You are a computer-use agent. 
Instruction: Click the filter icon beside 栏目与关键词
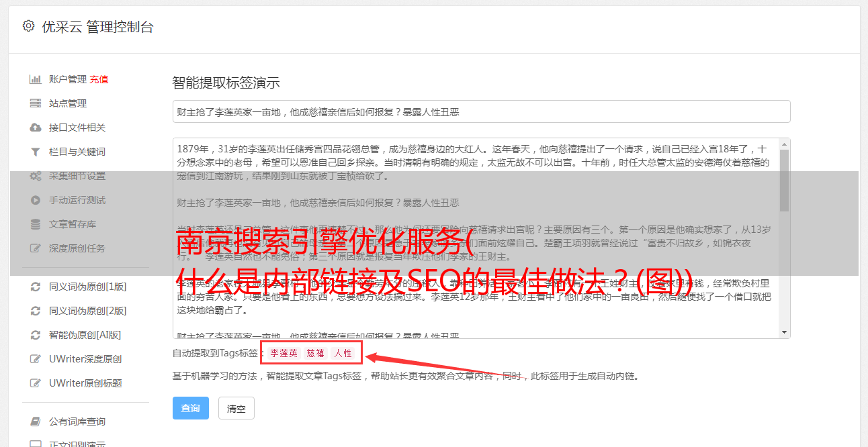click(x=35, y=152)
